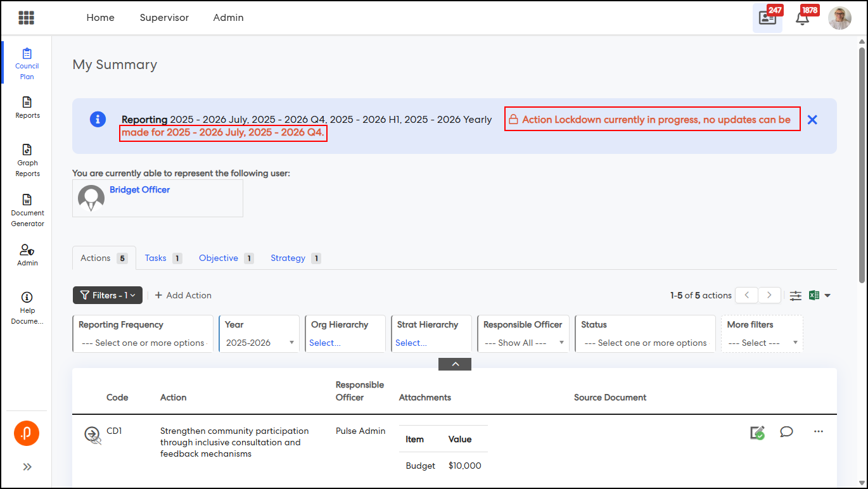Click the notifications bell icon
The height and width of the screenshot is (489, 868).
[802, 18]
